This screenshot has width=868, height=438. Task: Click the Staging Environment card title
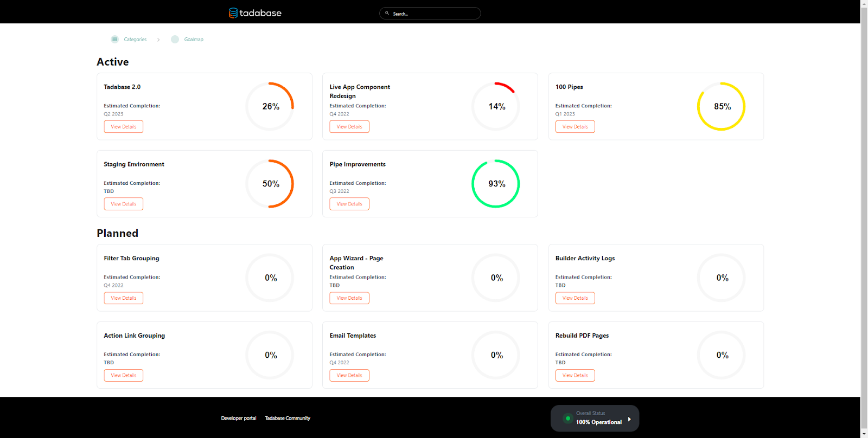(x=134, y=164)
